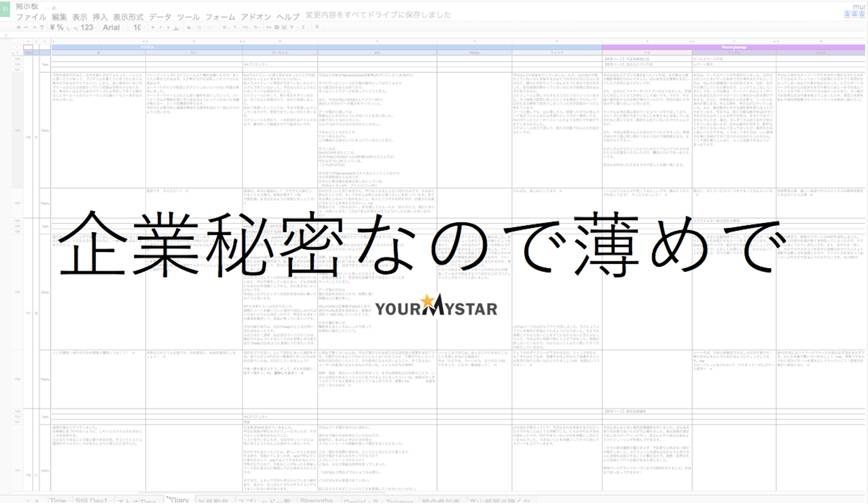Toggle strikethrough formatting
The width and height of the screenshot is (868, 504).
[x=169, y=27]
